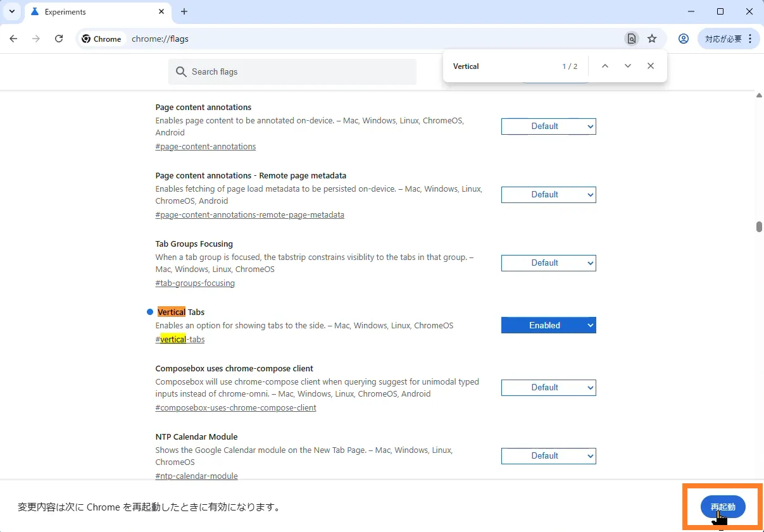
Task: Open the profile avatar icon
Action: (683, 39)
